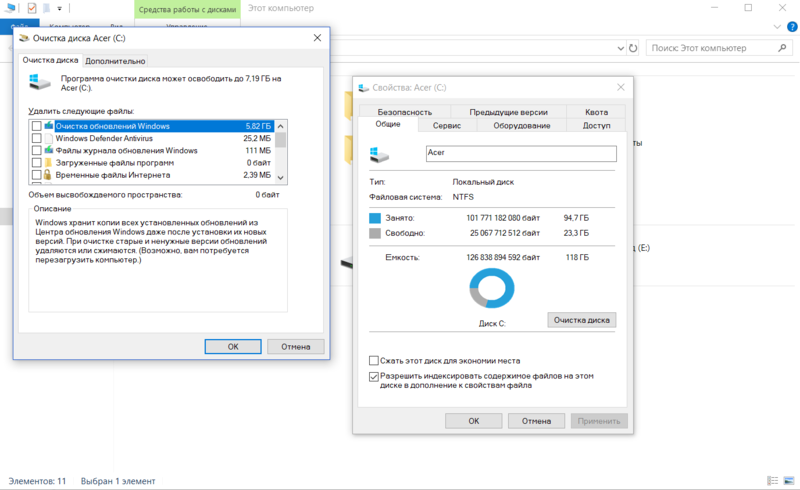Click the 'Поиск: Этот компьютер' search box

(x=719, y=48)
